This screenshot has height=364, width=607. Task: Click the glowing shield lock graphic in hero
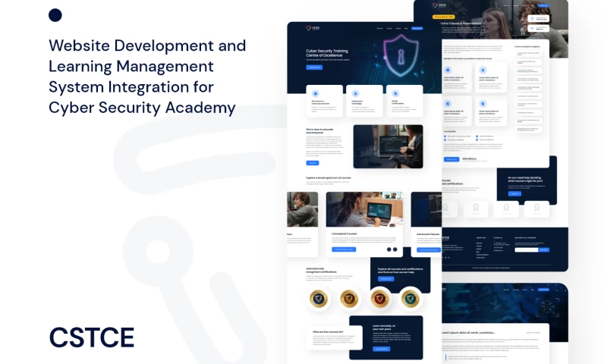tap(401, 56)
